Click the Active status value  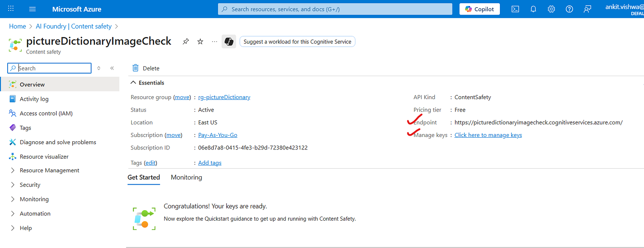tap(206, 110)
